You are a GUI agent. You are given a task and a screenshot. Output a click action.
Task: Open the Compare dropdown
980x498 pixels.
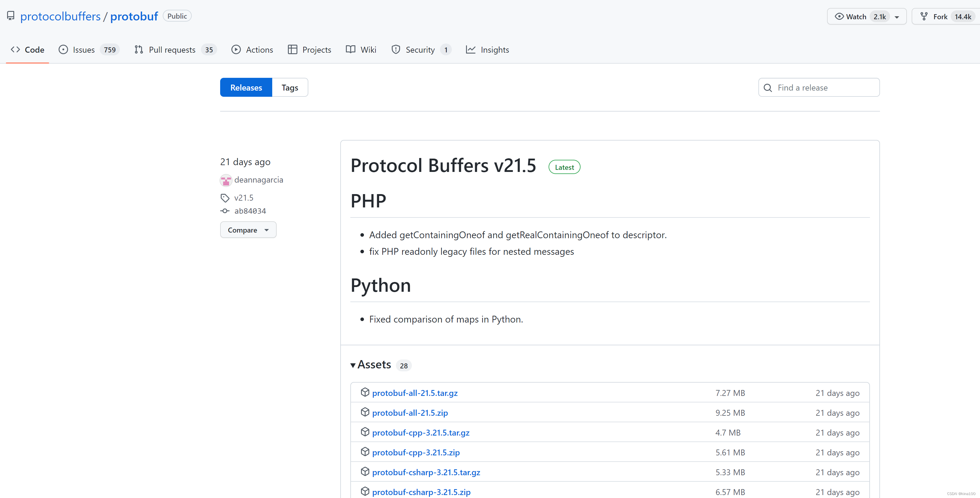pos(248,230)
